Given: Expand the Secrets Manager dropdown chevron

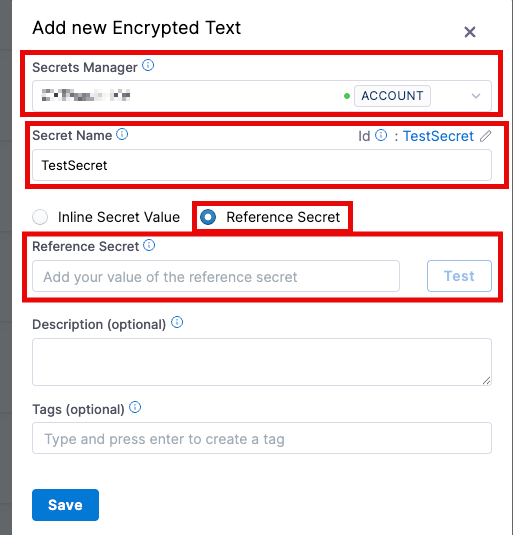Looking at the screenshot, I should tap(476, 96).
